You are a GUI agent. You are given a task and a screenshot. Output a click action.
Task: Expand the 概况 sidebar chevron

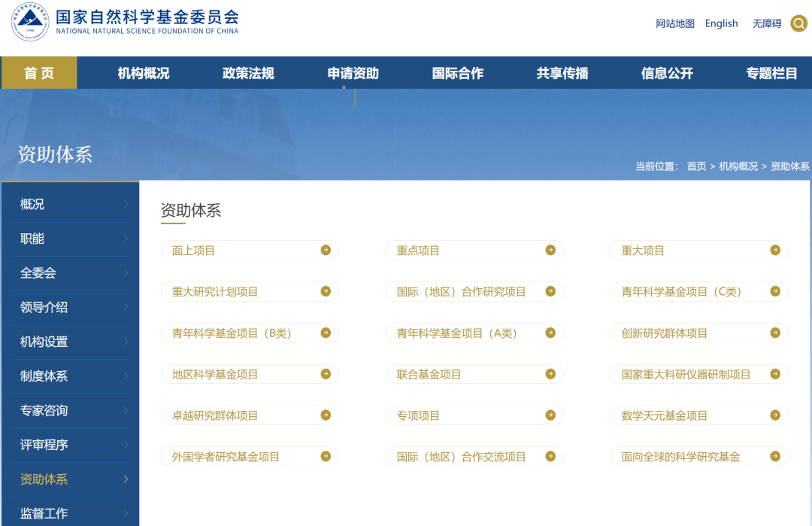click(126, 204)
